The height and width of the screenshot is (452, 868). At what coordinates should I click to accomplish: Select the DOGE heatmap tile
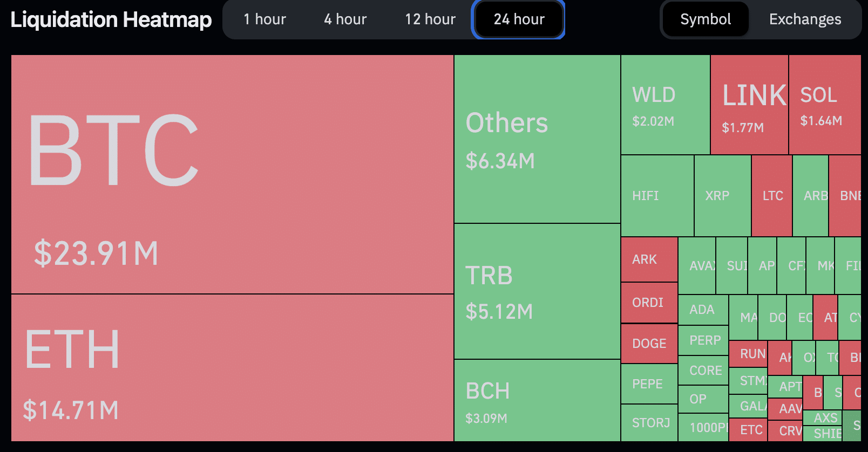tap(649, 344)
